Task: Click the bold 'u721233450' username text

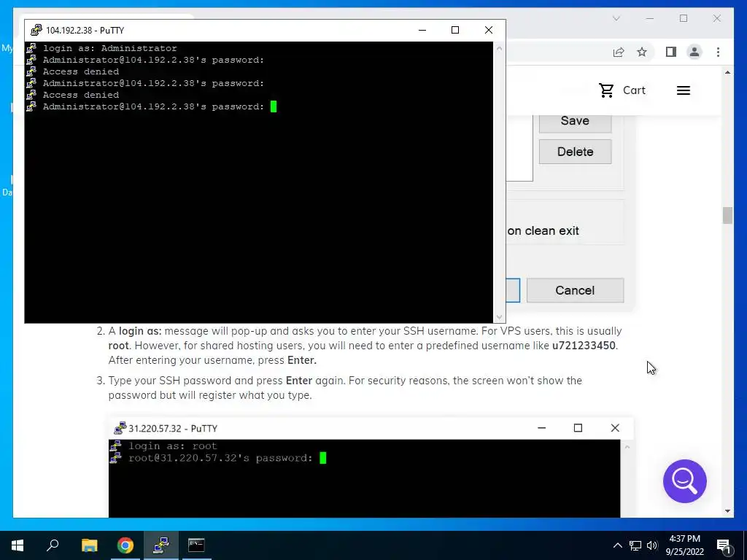Action: coord(584,346)
